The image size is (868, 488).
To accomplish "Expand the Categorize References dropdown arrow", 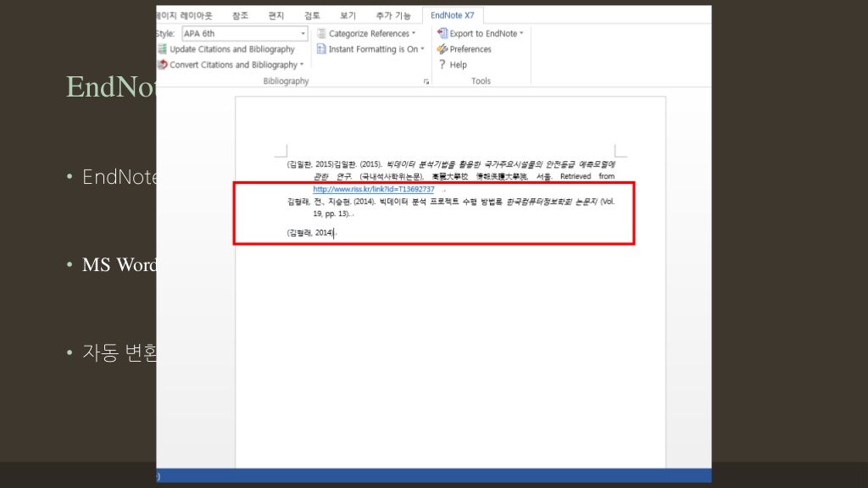I will (x=414, y=34).
